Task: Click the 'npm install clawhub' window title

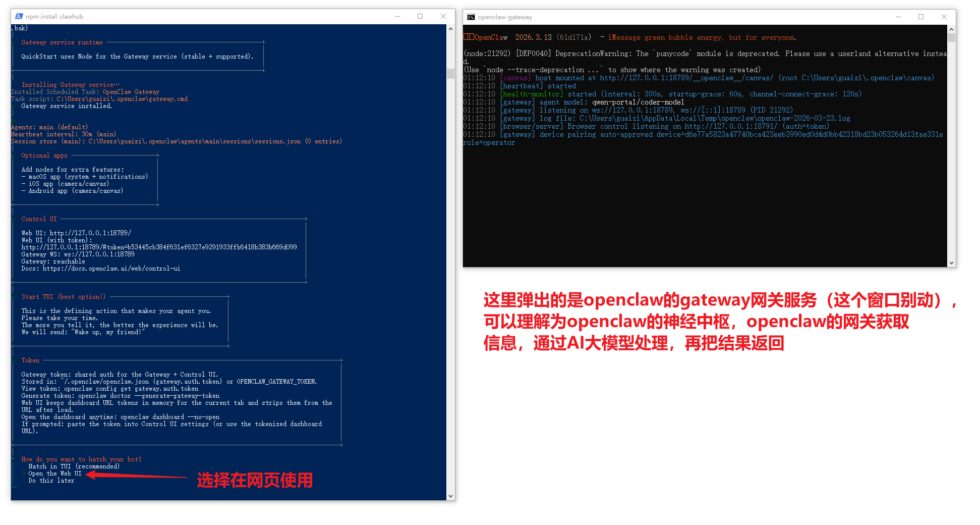Action: [x=54, y=17]
